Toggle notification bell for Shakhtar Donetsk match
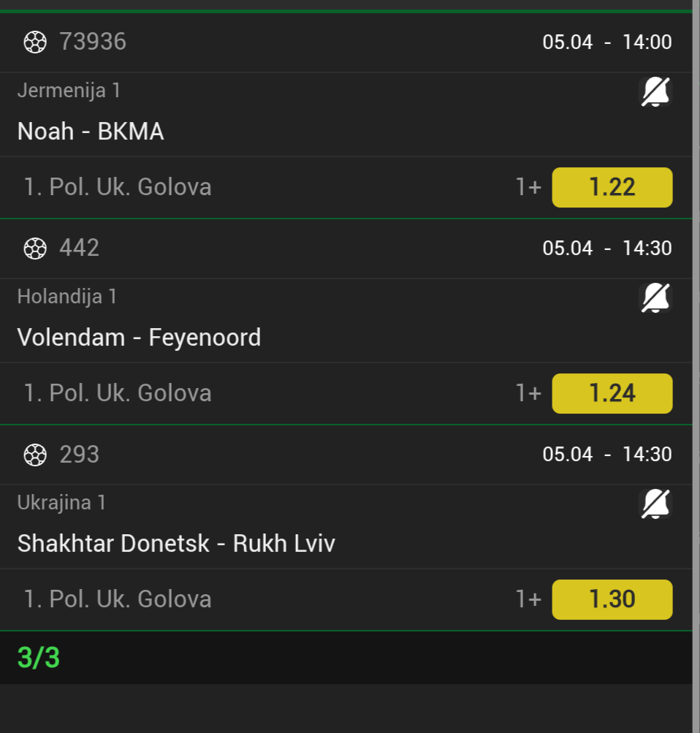 point(655,504)
